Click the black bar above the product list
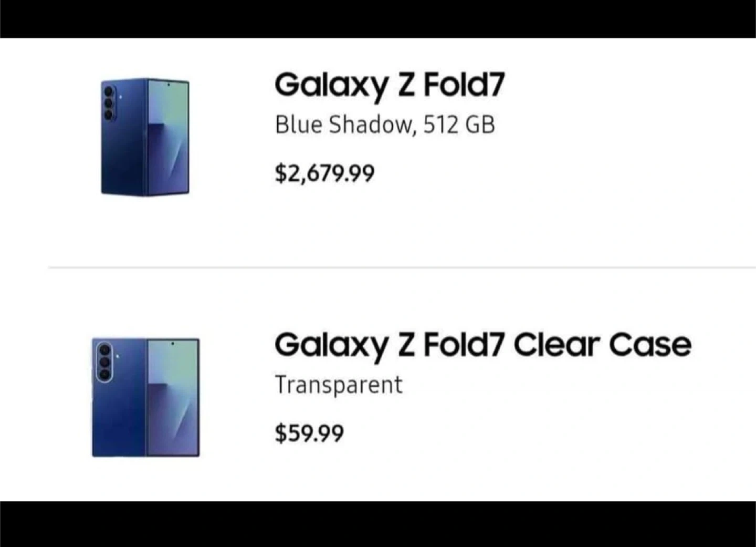 378,18
